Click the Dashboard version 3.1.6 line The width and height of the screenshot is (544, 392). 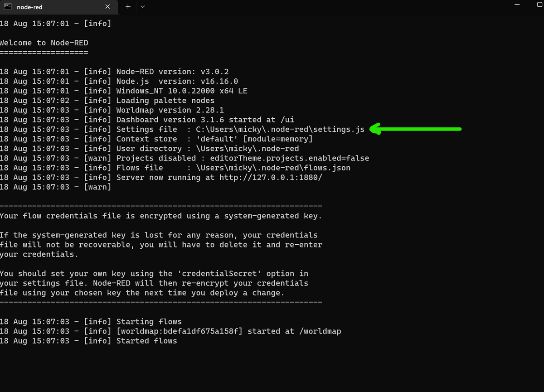pos(147,120)
